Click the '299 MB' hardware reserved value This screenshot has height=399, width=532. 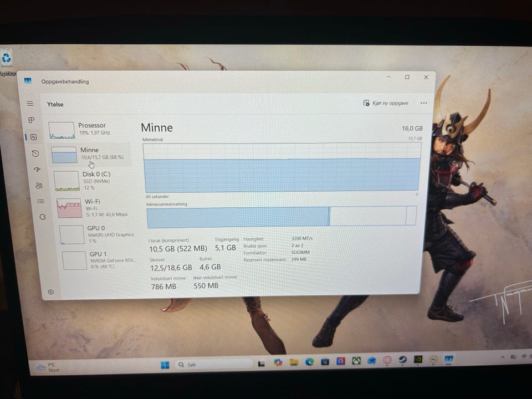pos(299,259)
